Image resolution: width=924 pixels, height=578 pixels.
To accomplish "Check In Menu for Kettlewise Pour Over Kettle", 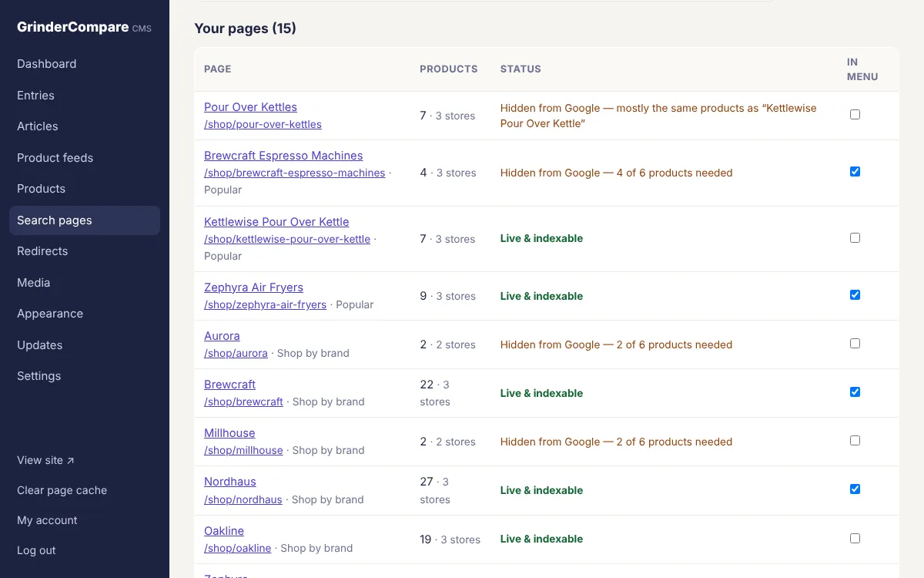I will click(x=855, y=238).
